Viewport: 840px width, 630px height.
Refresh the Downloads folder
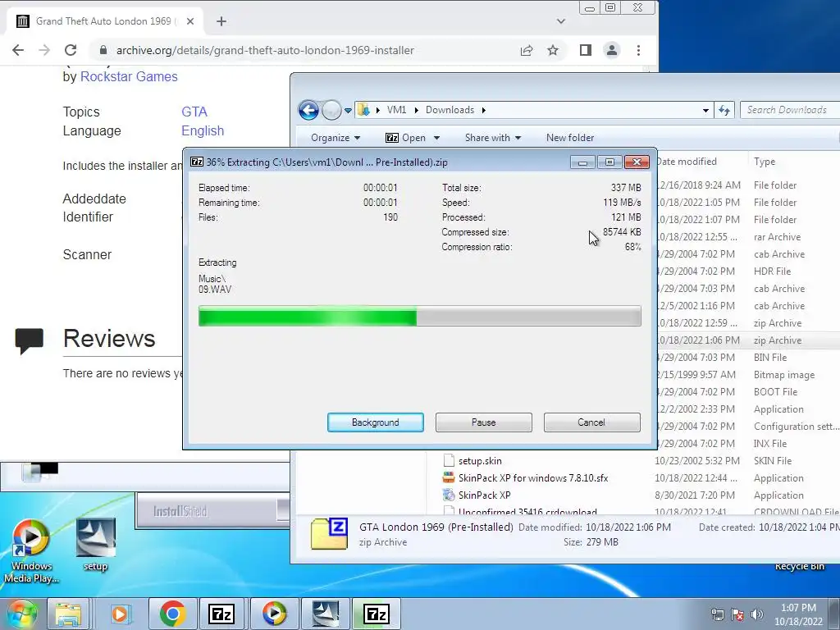pyautogui.click(x=724, y=111)
